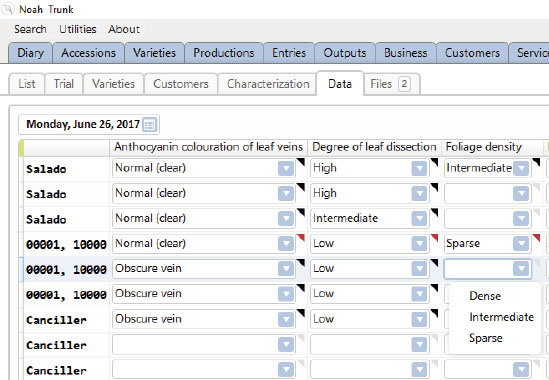The image size is (549, 380).
Task: Click the app icon beside Noah Trunk title
Action: [7, 9]
